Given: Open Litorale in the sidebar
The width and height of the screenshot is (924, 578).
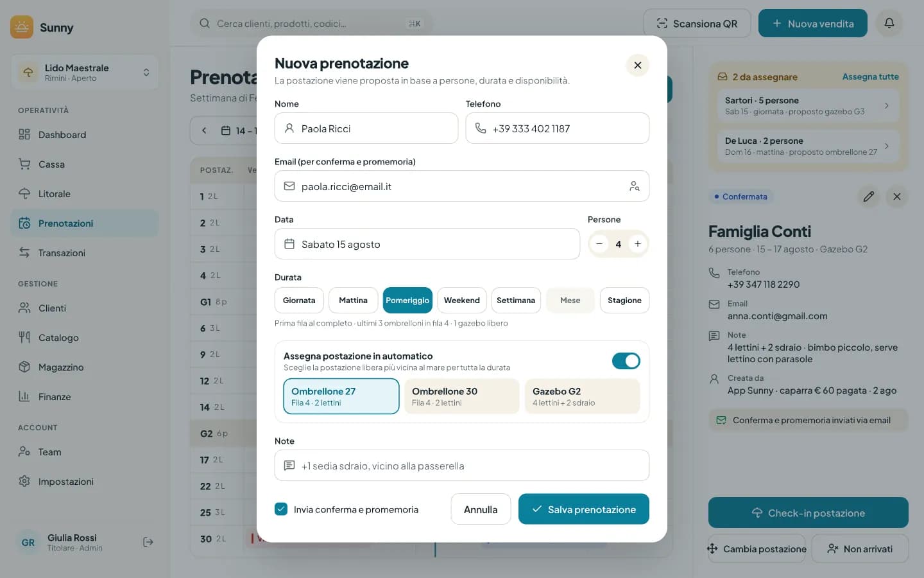Looking at the screenshot, I should (85, 194).
